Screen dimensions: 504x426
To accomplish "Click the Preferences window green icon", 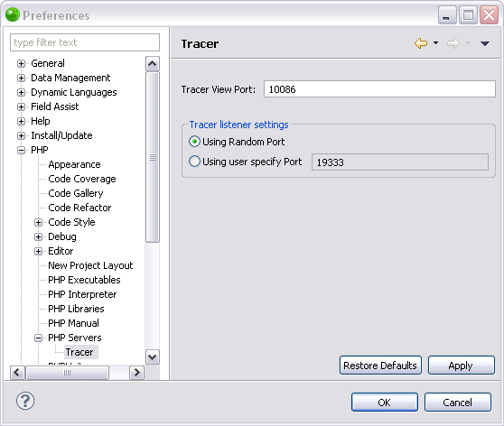I will (x=13, y=14).
